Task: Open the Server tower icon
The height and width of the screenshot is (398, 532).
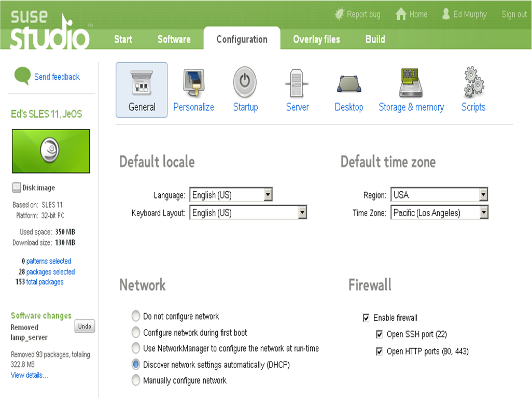Action: [x=297, y=83]
